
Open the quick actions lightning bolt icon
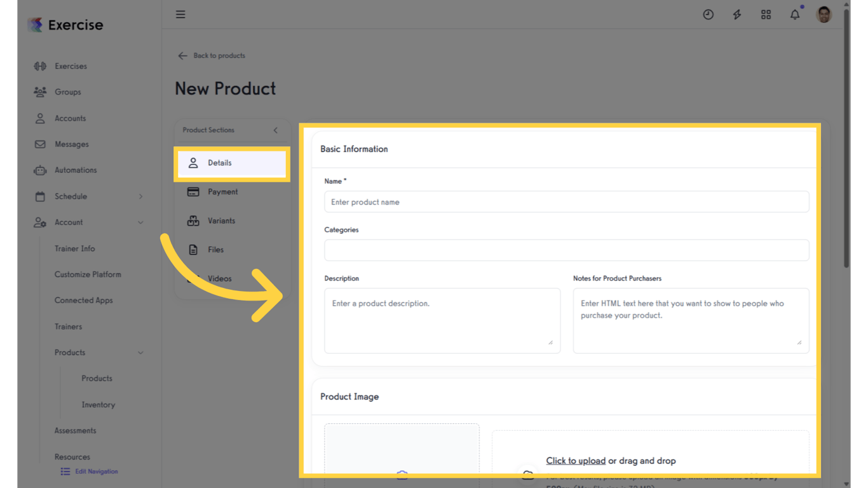[736, 14]
